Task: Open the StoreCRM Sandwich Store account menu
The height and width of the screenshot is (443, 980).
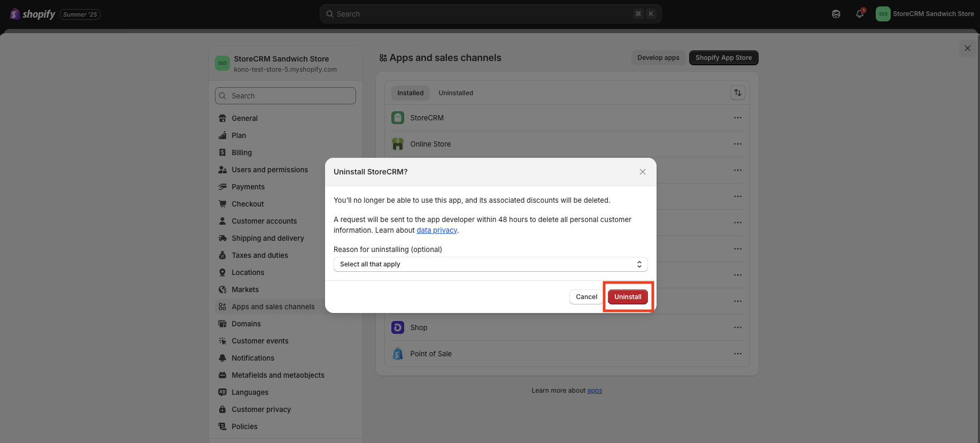Action: click(x=925, y=14)
